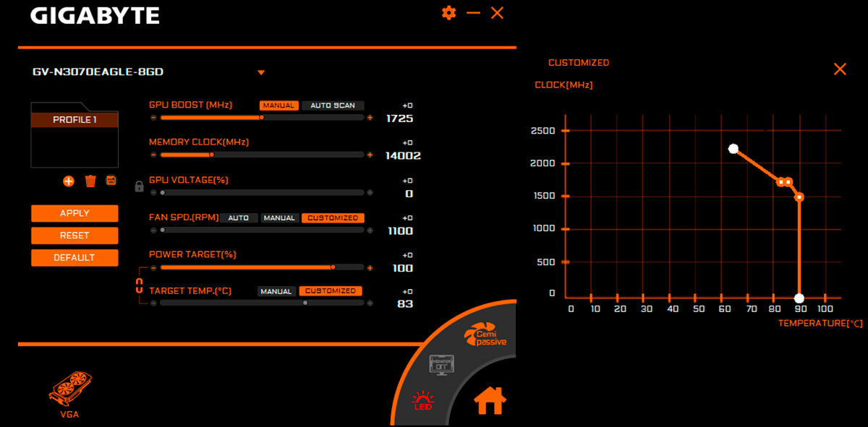868x427 pixels.
Task: Set GPU Boost mode to MANUAL
Action: 278,105
